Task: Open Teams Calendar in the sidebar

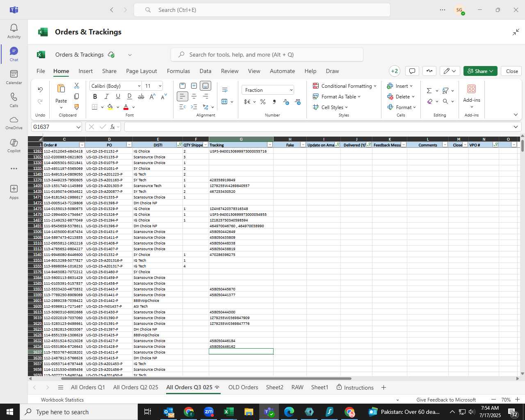Action: [14, 77]
